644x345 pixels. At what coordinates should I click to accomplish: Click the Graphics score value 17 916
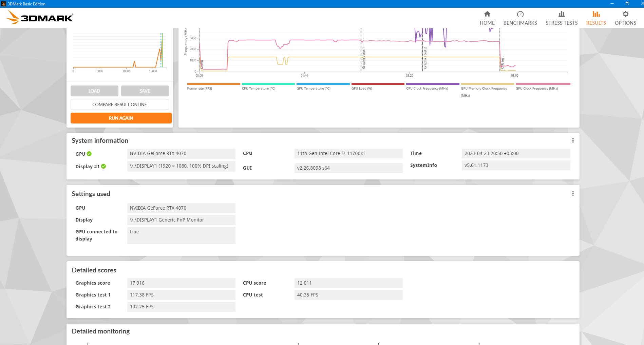pyautogui.click(x=181, y=283)
